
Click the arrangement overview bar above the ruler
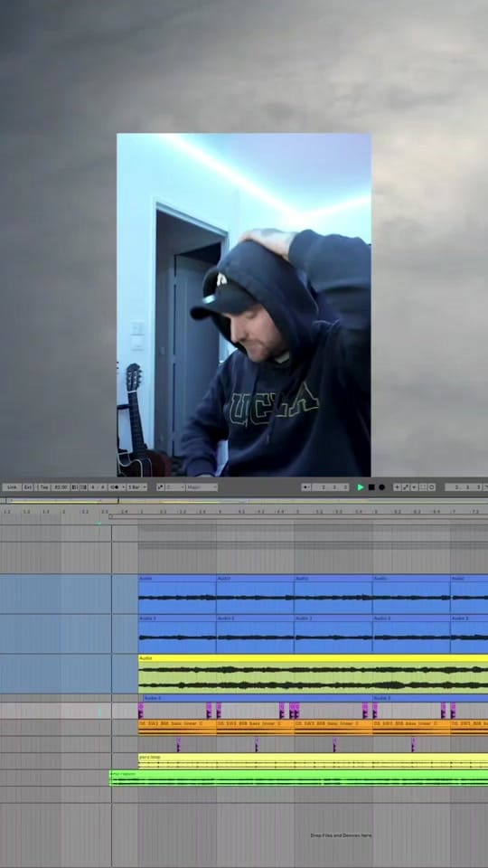[244, 501]
